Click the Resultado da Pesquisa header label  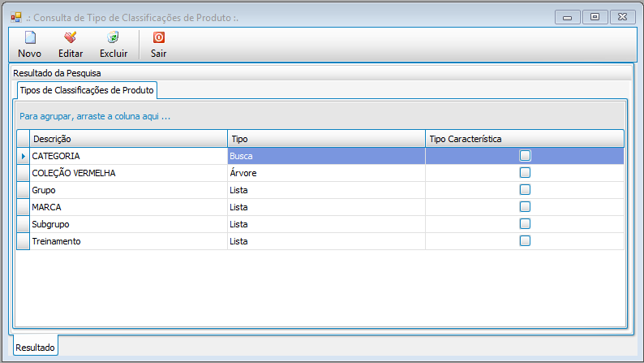click(57, 73)
